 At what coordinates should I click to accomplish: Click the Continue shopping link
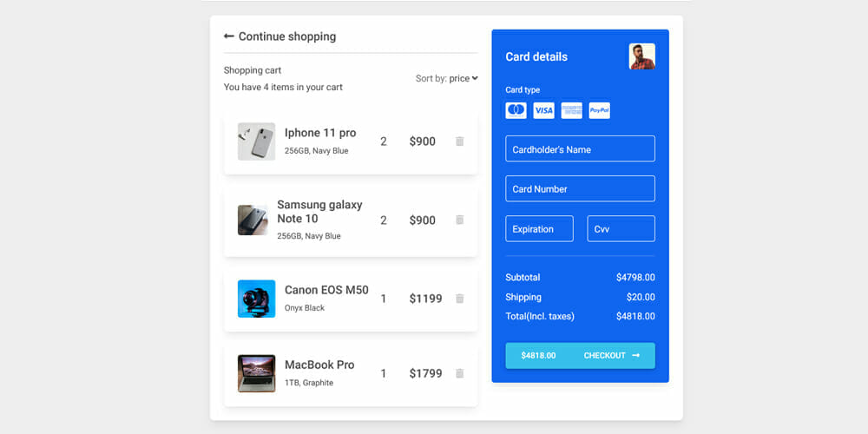(x=286, y=36)
